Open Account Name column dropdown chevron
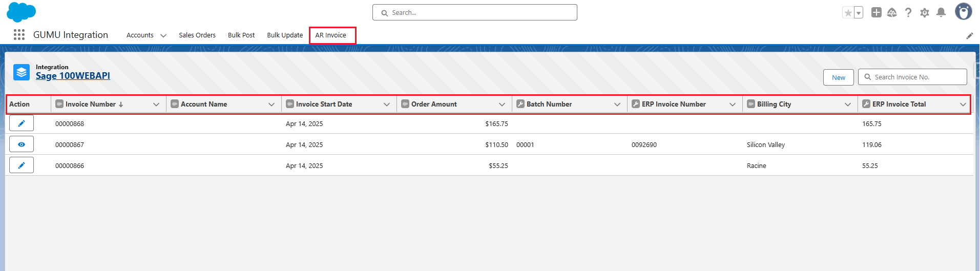Screen dimensions: 980x271 click(272, 105)
